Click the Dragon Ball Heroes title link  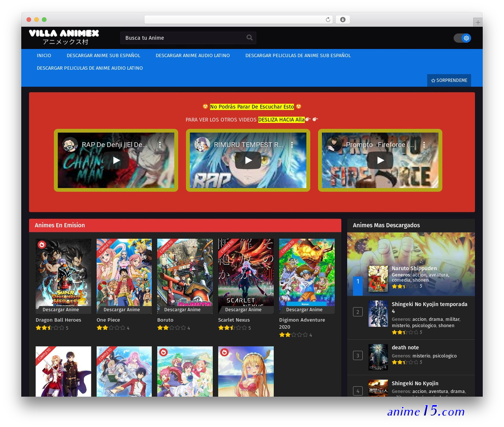point(58,320)
